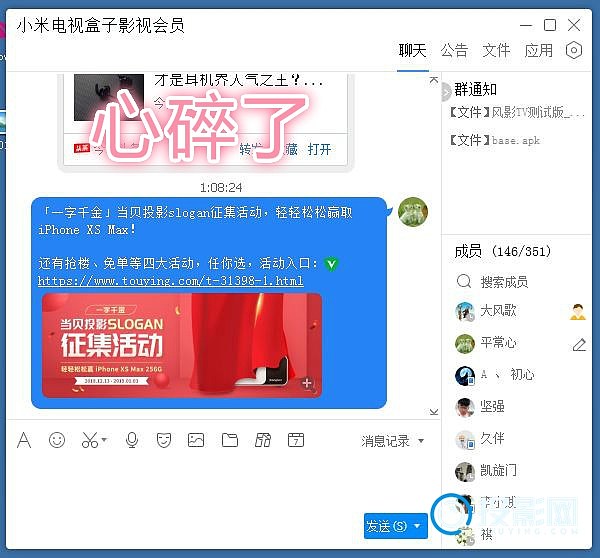Click the article thumbnail in shared card

point(109,97)
